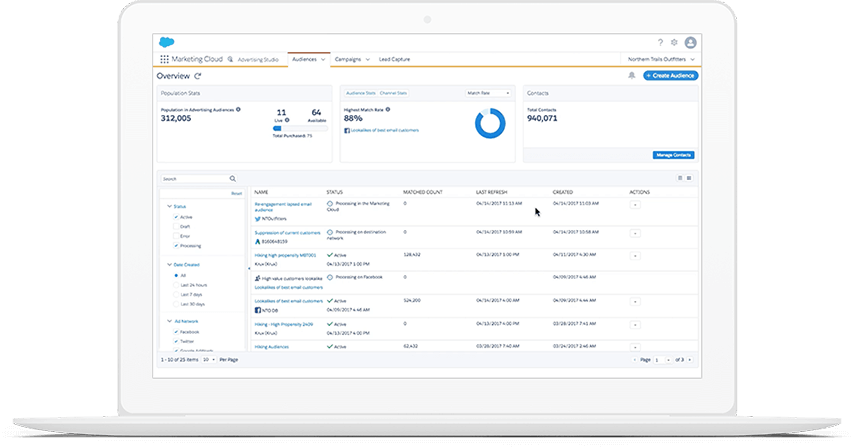
Task: Select the All date created option
Action: tap(176, 276)
